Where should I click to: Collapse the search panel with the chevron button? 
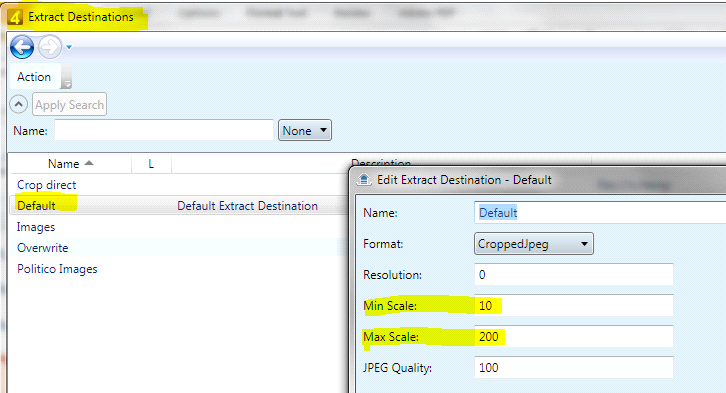point(19,104)
